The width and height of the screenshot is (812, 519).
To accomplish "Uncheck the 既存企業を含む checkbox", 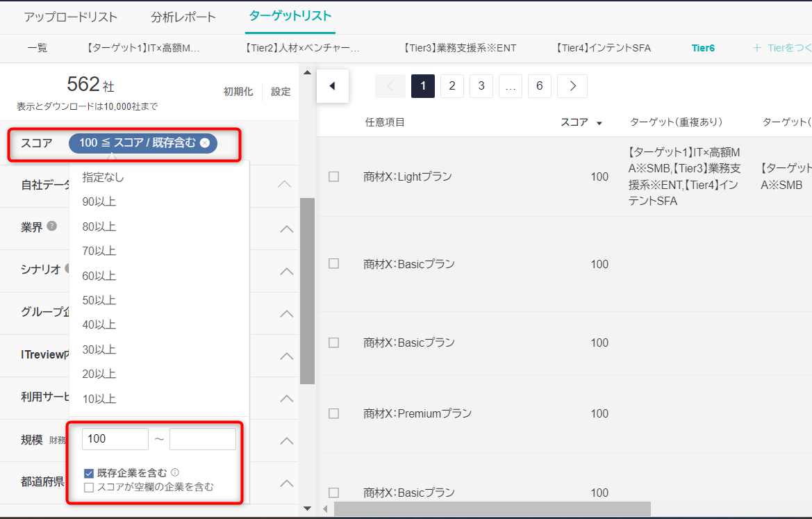I will 89,474.
